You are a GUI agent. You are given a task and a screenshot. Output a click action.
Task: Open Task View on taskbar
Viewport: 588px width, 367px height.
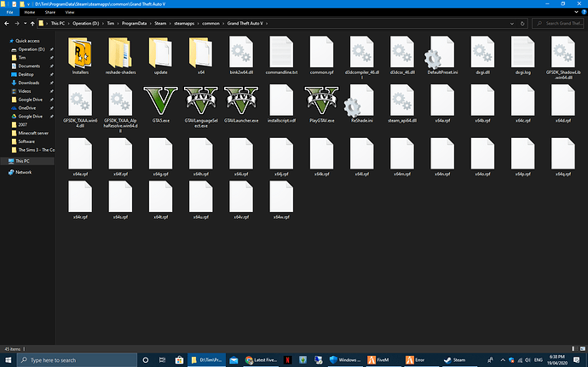pos(162,360)
